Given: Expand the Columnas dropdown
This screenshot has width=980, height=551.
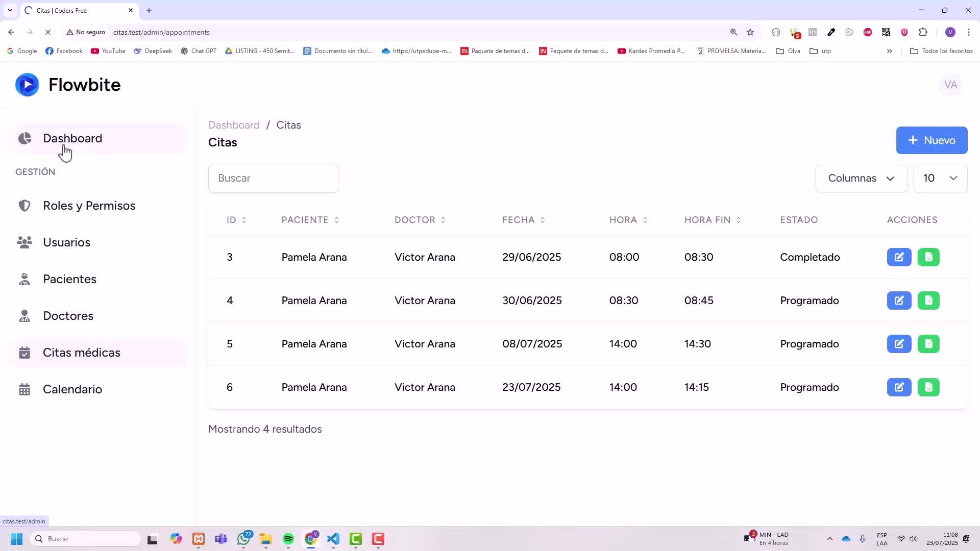Looking at the screenshot, I should pyautogui.click(x=861, y=178).
